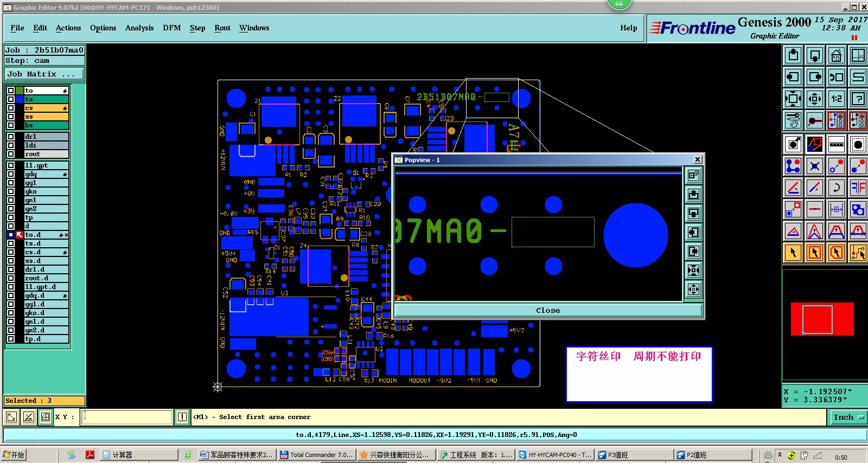Select the ruler measurement tool icon
868x463 pixels.
click(837, 144)
